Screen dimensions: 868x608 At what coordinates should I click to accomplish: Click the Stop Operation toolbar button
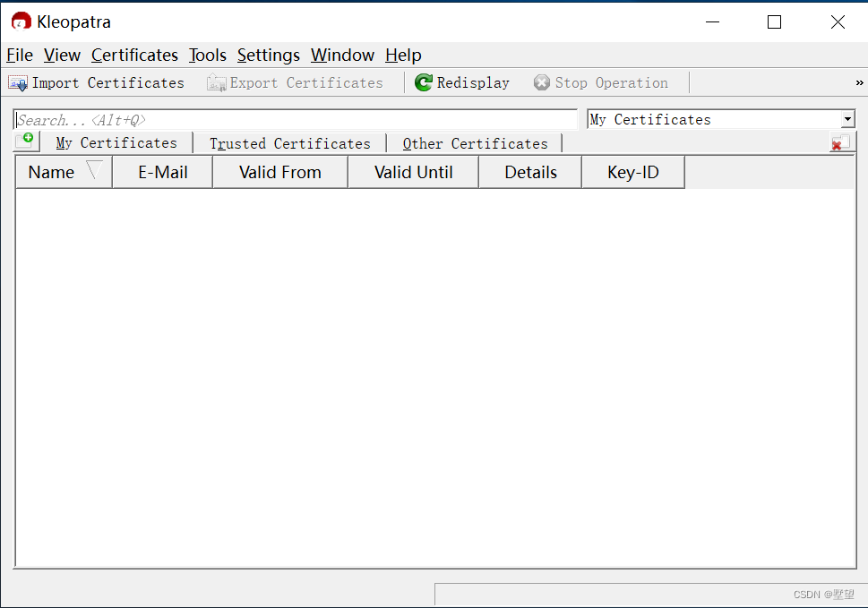[x=601, y=83]
